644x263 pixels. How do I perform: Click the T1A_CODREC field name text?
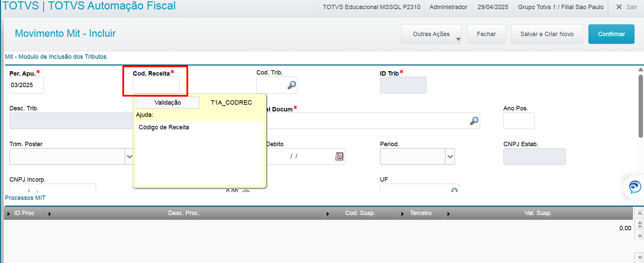click(231, 103)
